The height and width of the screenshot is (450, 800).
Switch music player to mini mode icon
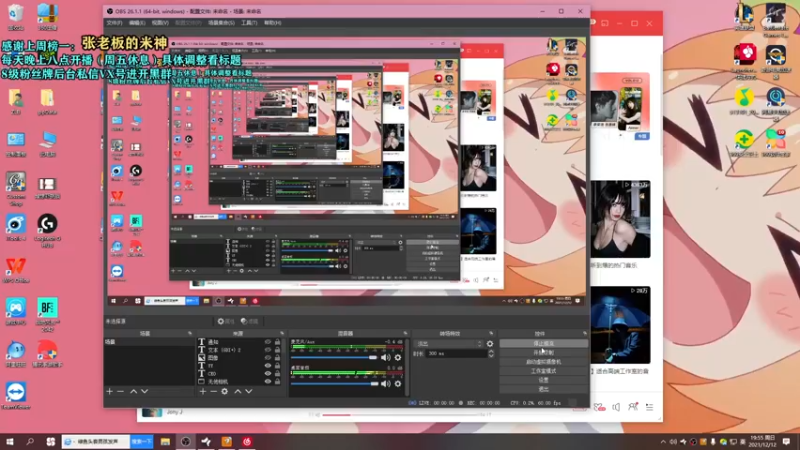[x=605, y=23]
